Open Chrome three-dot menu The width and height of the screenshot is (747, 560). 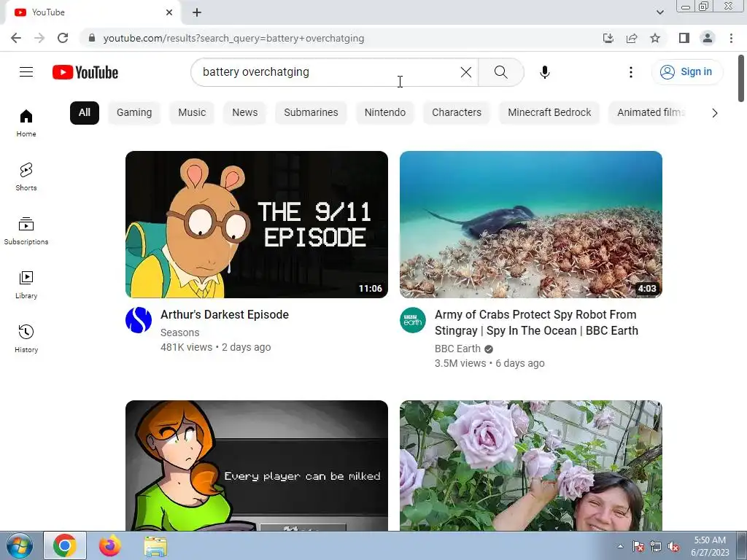(731, 38)
